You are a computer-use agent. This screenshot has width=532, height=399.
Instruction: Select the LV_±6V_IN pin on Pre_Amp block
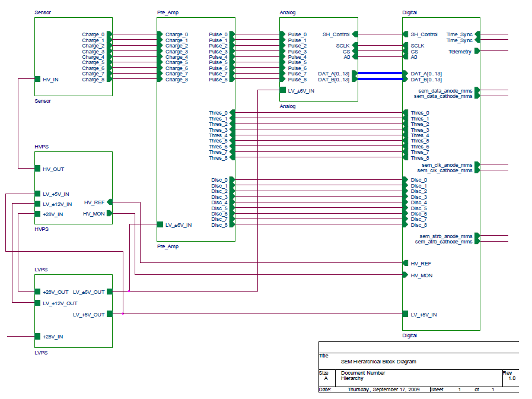160,224
